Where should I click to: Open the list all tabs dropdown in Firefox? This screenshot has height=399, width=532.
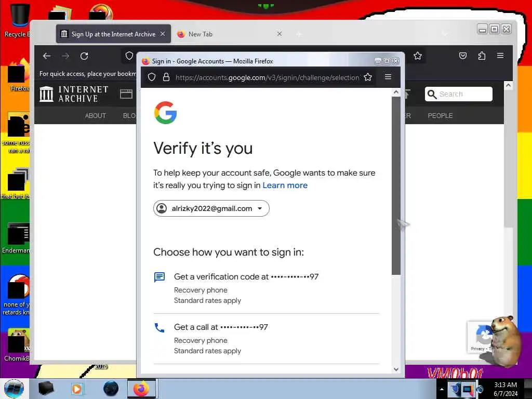[445, 34]
